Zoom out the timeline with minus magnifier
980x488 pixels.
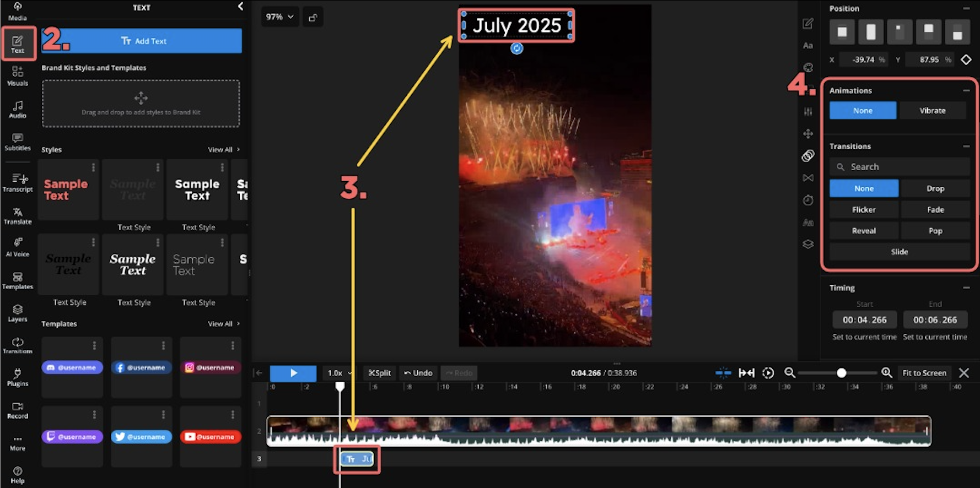pos(789,373)
